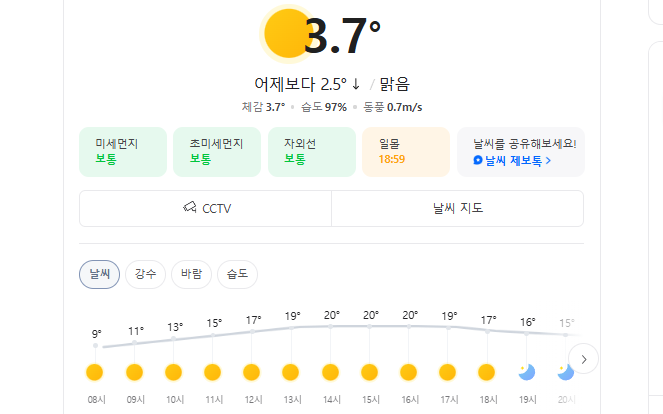Switch to the 습도 tab
The width and height of the screenshot is (663, 414).
click(237, 274)
